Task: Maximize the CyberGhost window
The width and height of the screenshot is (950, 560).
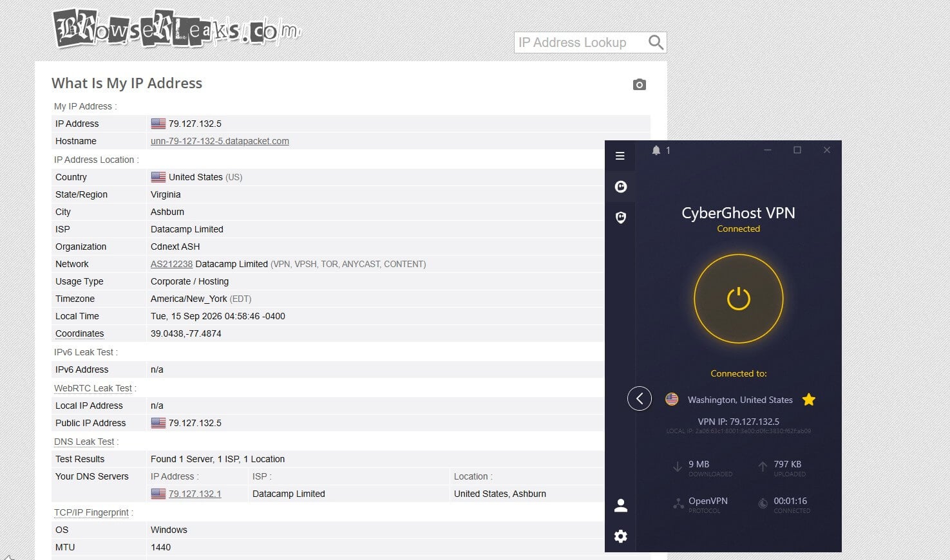Action: [x=797, y=150]
